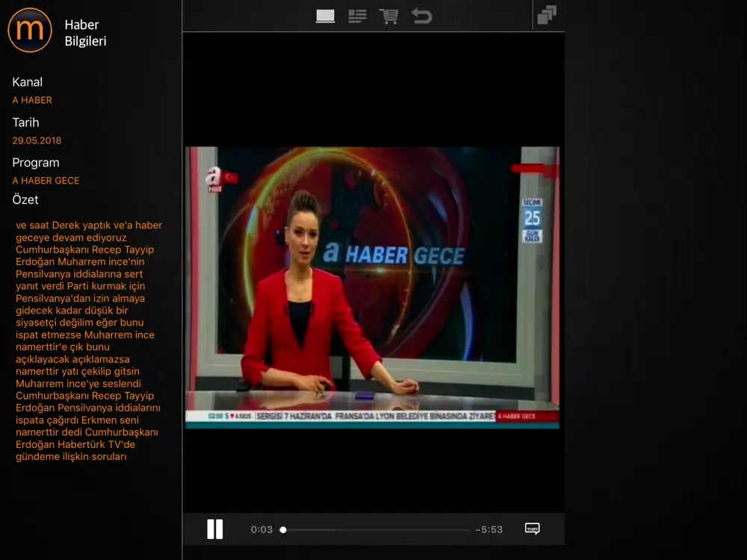Click the shopping cart icon
Screen dimensions: 747x560
[x=388, y=16]
